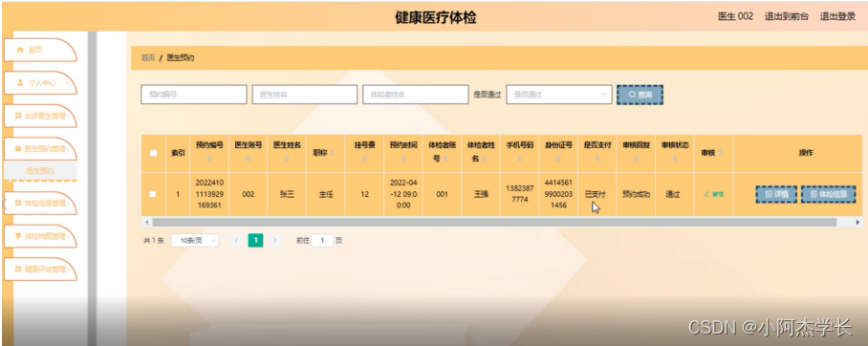Click the 主任 title cell
868x346 pixels.
325,194
